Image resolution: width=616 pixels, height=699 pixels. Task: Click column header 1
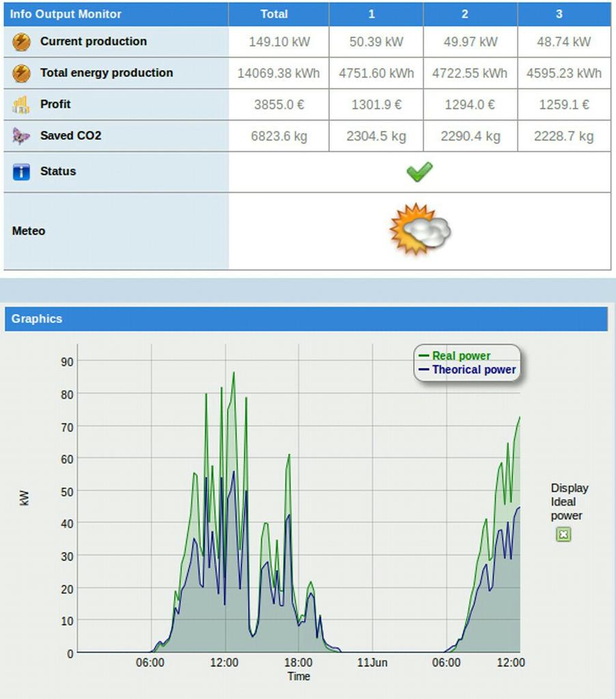[372, 14]
